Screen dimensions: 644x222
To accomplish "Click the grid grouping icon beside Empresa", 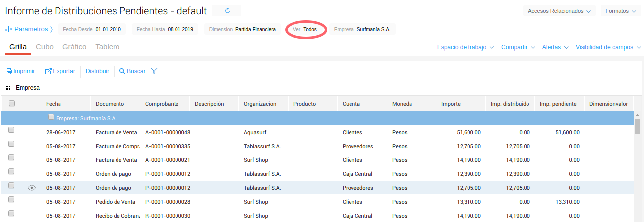I will 8,88.
